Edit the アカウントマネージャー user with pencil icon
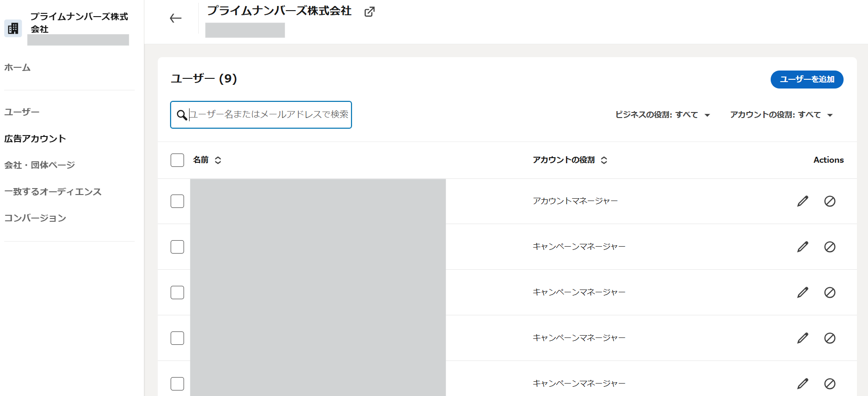This screenshot has width=868, height=396. pyautogui.click(x=803, y=201)
